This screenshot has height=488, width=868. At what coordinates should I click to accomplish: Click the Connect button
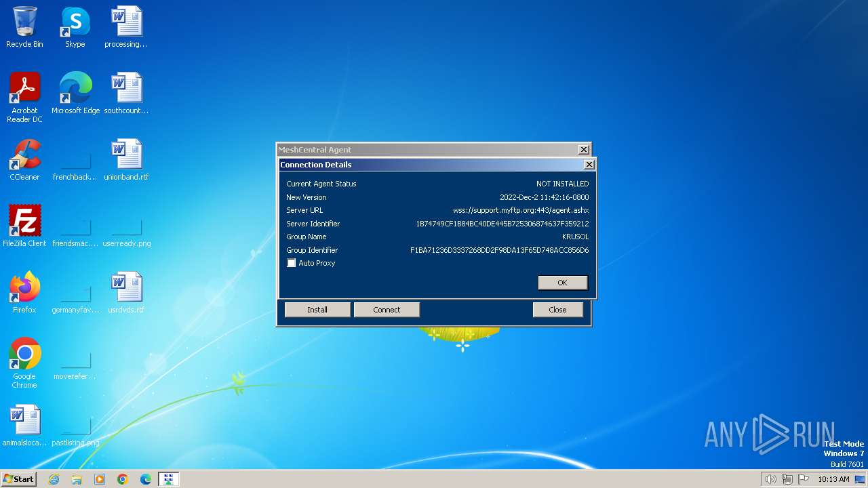[387, 310]
